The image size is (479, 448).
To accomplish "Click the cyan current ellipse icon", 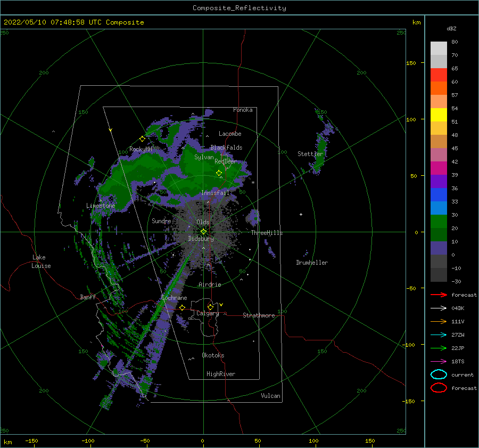I will pos(439,374).
